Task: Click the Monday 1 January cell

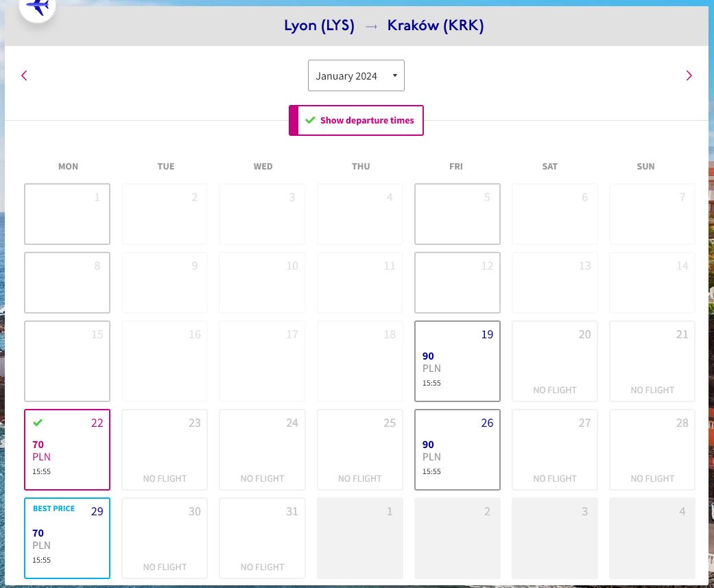Action: tap(67, 214)
